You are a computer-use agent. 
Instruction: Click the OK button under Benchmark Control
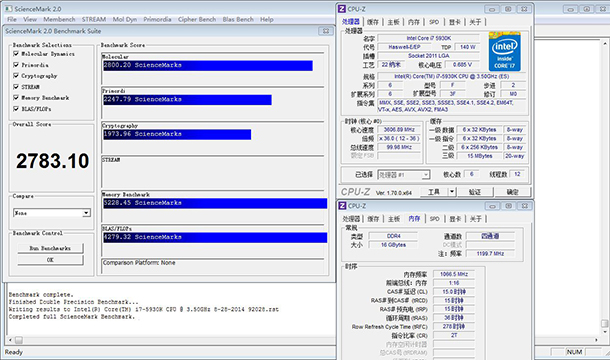(50, 260)
